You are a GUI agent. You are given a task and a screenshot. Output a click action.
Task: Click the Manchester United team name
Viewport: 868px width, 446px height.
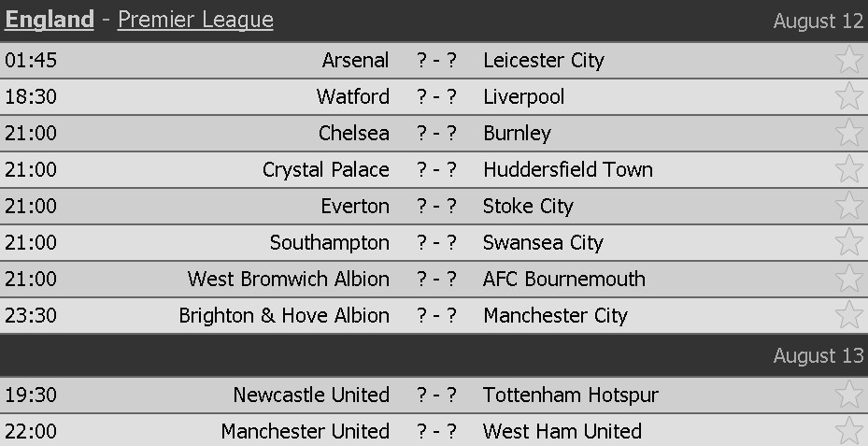[x=305, y=431]
